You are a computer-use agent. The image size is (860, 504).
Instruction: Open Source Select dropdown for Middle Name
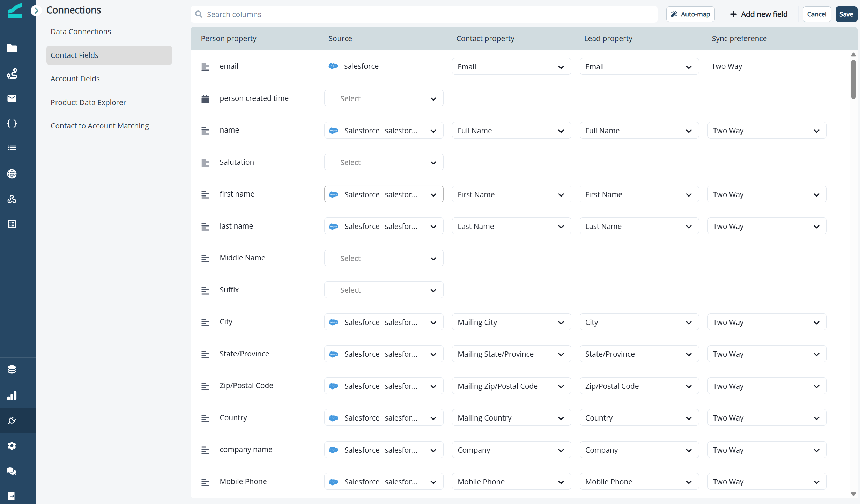click(x=384, y=258)
